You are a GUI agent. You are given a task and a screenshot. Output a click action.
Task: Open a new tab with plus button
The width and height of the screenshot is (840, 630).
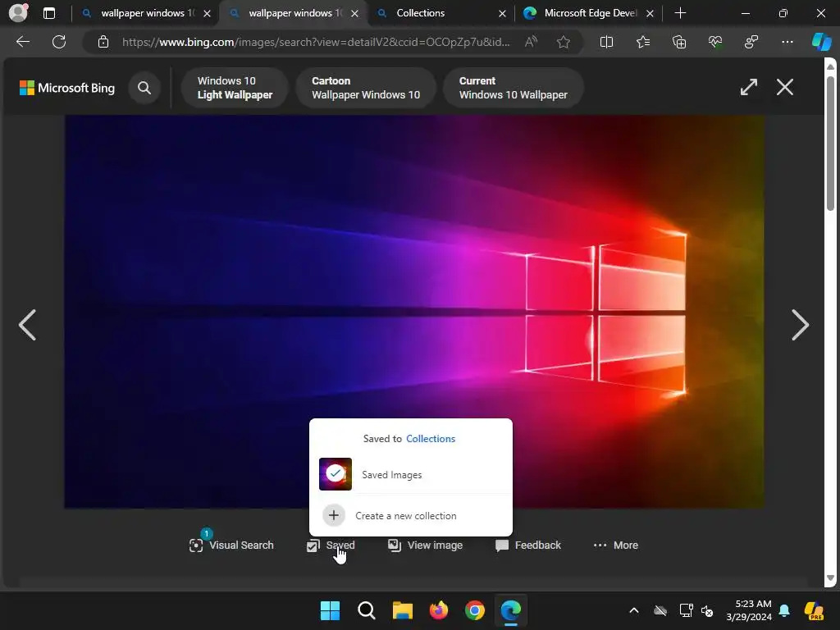(x=680, y=13)
